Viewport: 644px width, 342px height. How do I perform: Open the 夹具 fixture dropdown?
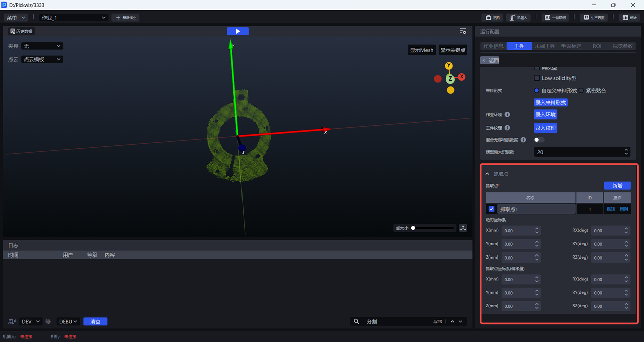click(42, 46)
